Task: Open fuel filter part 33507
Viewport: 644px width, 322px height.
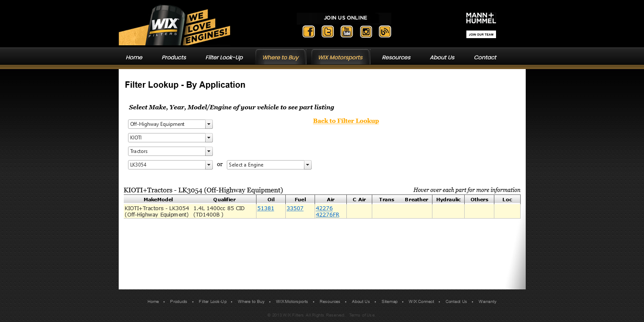Action: tap(295, 208)
